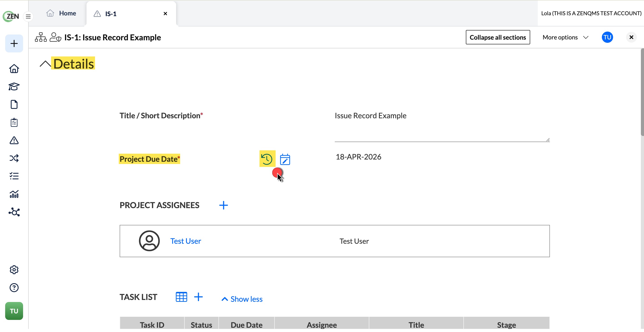Click the blue TU avatar in header
Viewport: 644px width, 332px height.
point(607,37)
